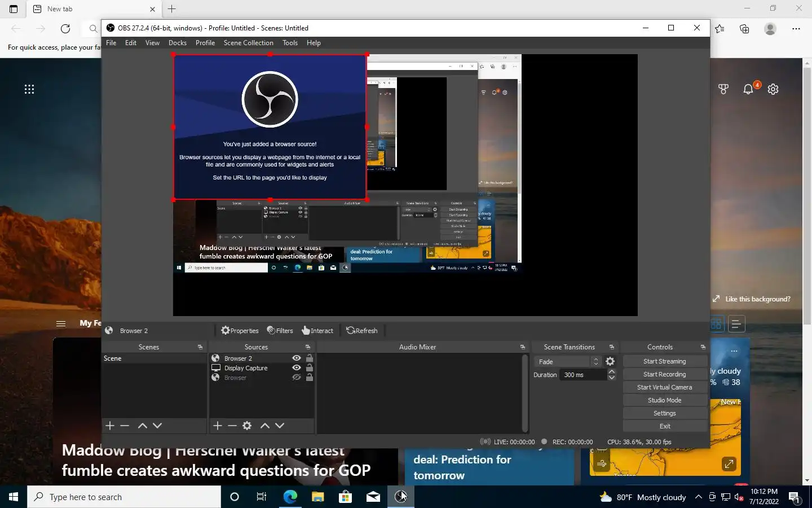The width and height of the screenshot is (812, 508).
Task: Toggle visibility of Browser 2 source
Action: click(297, 358)
